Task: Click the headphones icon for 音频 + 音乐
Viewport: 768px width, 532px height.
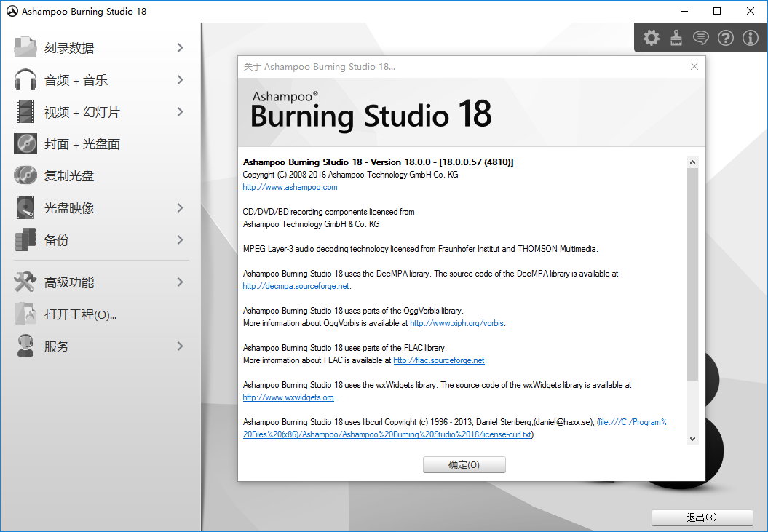Action: 25,79
